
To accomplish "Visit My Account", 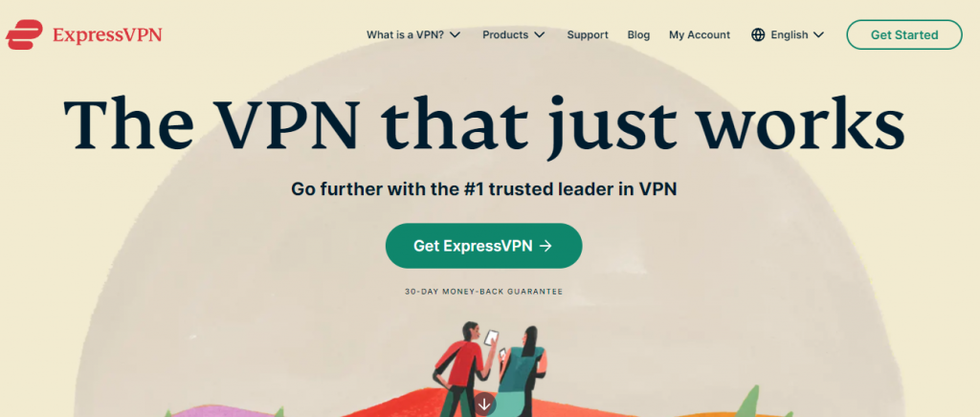I will click(700, 35).
